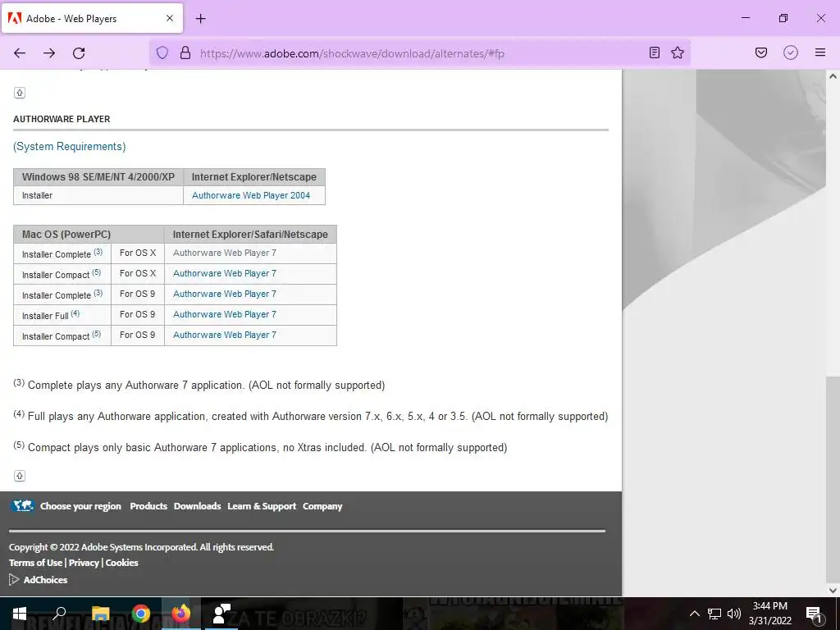840x630 pixels.
Task: Open the Learn & Support footer menu
Action: click(262, 506)
